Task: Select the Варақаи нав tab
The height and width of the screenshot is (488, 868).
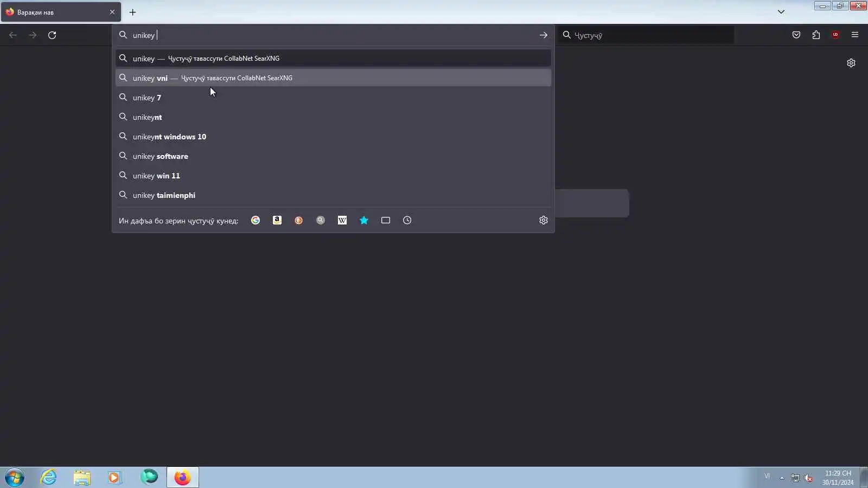Action: pos(61,12)
